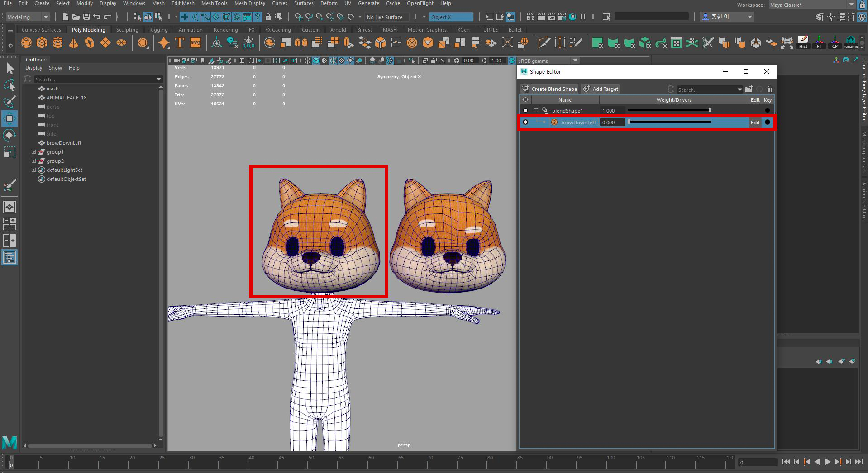Click the eye column header in Shape Editor

525,100
